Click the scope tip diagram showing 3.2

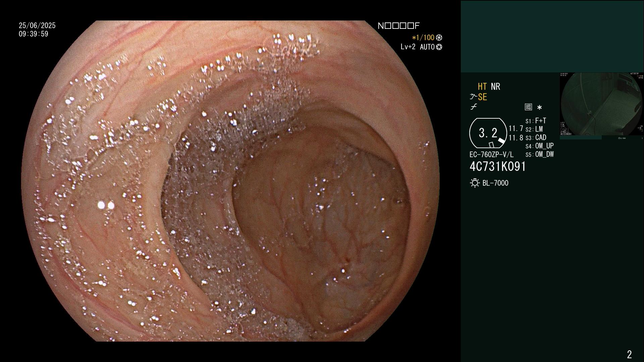488,133
